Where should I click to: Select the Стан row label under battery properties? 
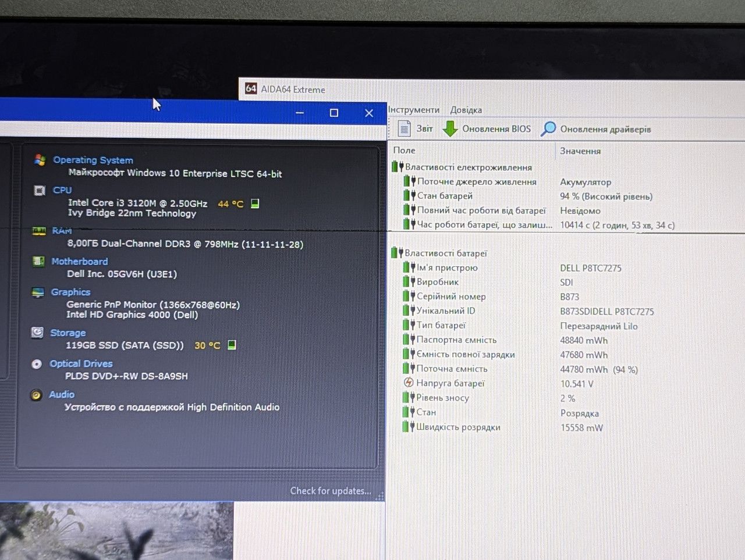click(x=426, y=412)
